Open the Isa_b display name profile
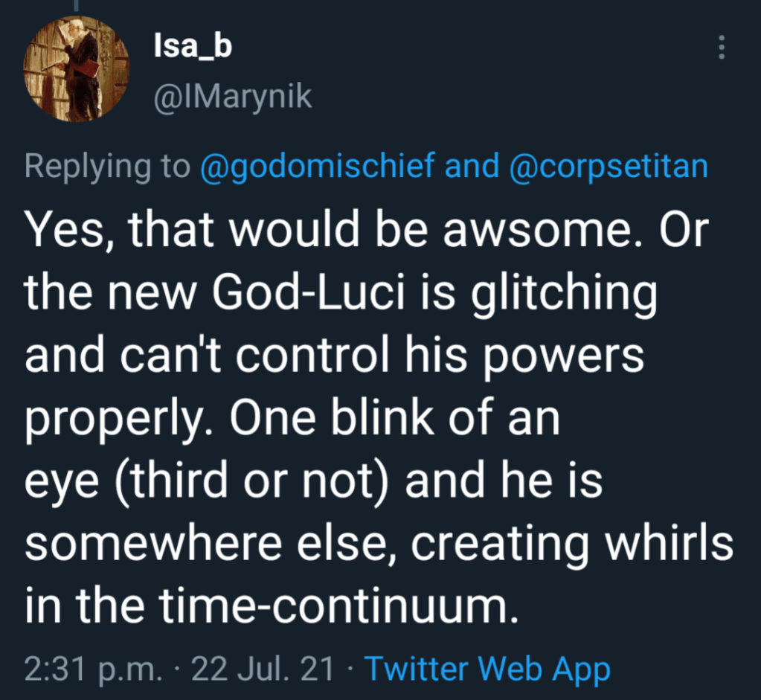The height and width of the screenshot is (700, 761). coord(191,47)
